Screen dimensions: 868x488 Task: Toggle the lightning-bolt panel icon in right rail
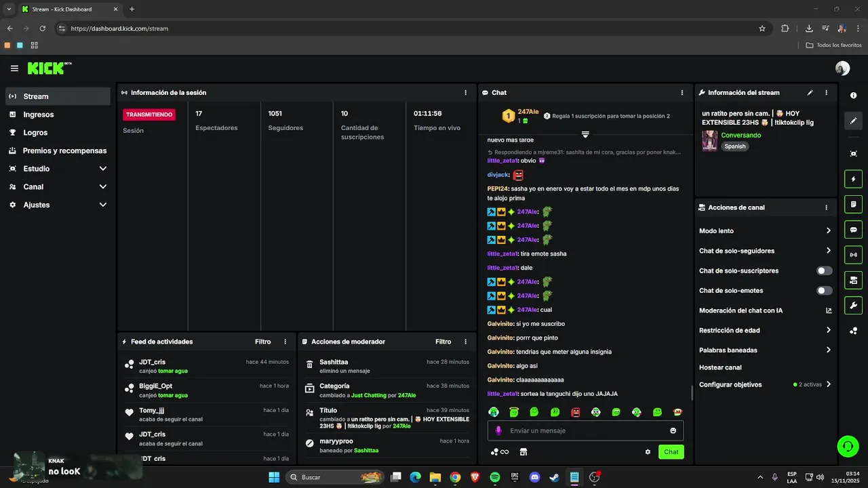click(x=854, y=180)
